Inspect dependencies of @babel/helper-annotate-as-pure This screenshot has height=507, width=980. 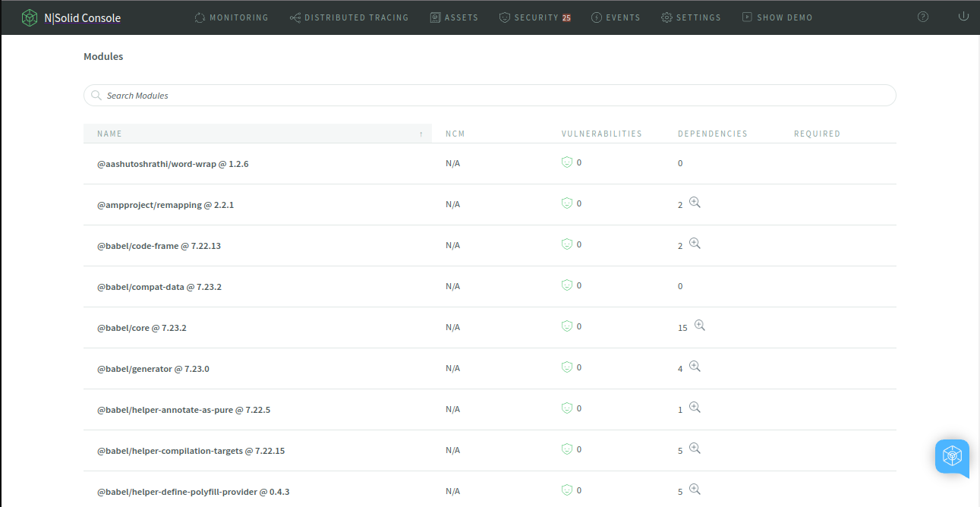(695, 408)
